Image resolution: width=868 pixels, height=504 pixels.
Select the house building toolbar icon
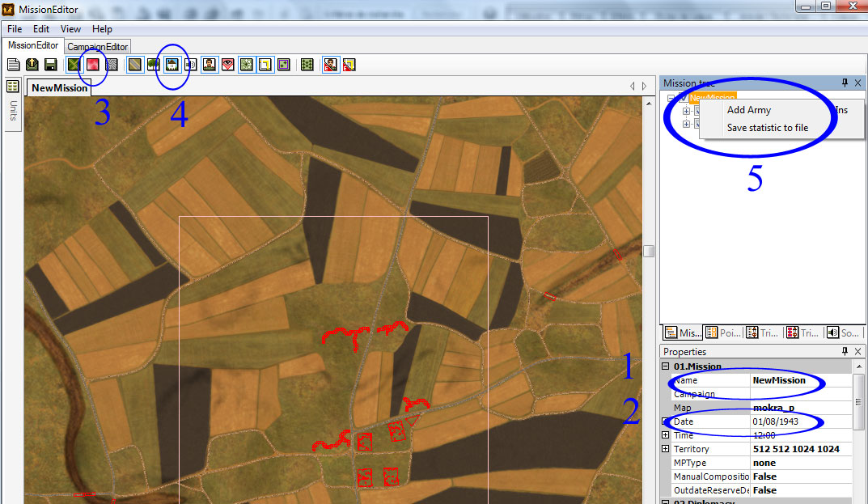(x=171, y=65)
